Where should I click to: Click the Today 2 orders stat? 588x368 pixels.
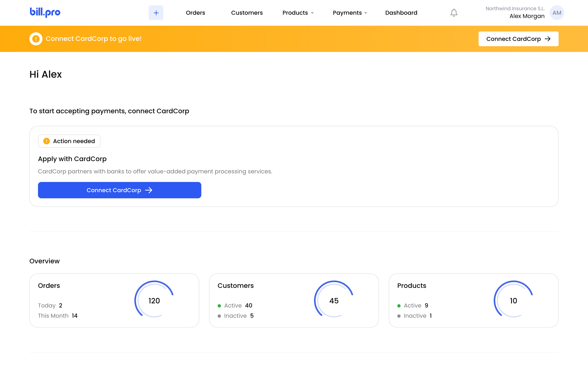point(50,305)
